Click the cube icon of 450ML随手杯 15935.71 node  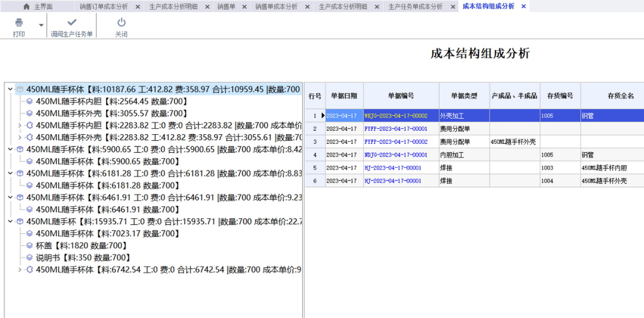pos(20,222)
